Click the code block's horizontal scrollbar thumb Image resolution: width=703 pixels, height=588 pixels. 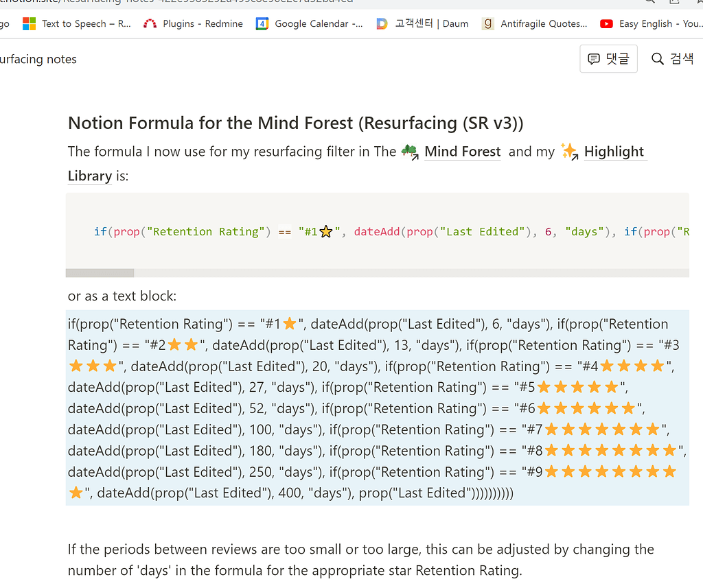(x=100, y=272)
